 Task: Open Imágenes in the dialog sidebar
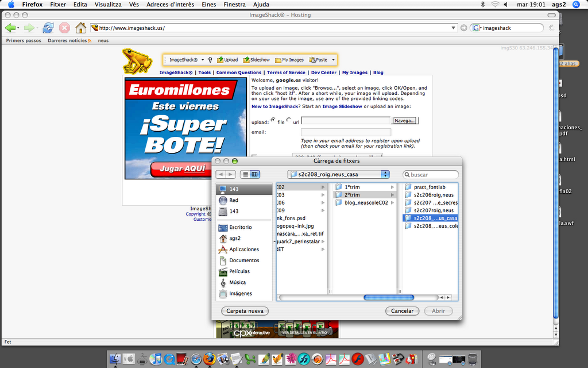(244, 293)
